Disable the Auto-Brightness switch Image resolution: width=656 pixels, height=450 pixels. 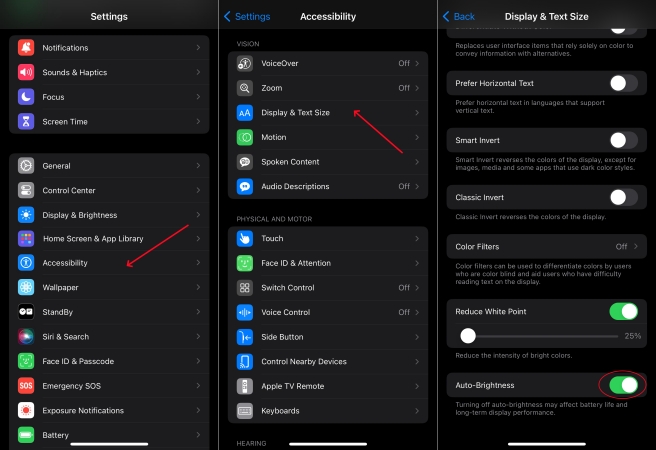623,385
